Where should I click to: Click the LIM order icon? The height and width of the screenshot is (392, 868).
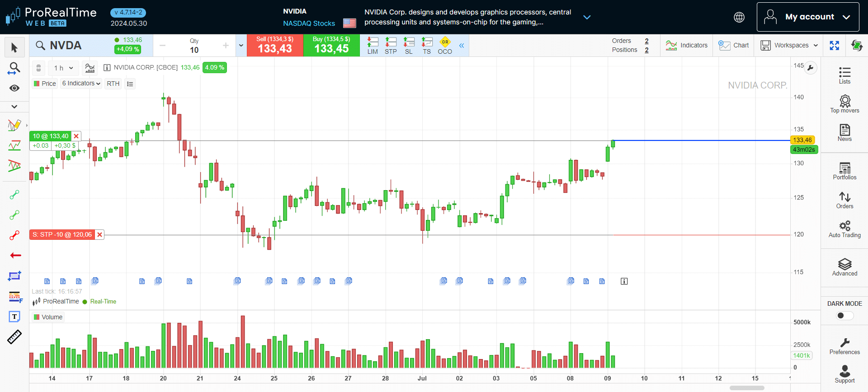[373, 46]
